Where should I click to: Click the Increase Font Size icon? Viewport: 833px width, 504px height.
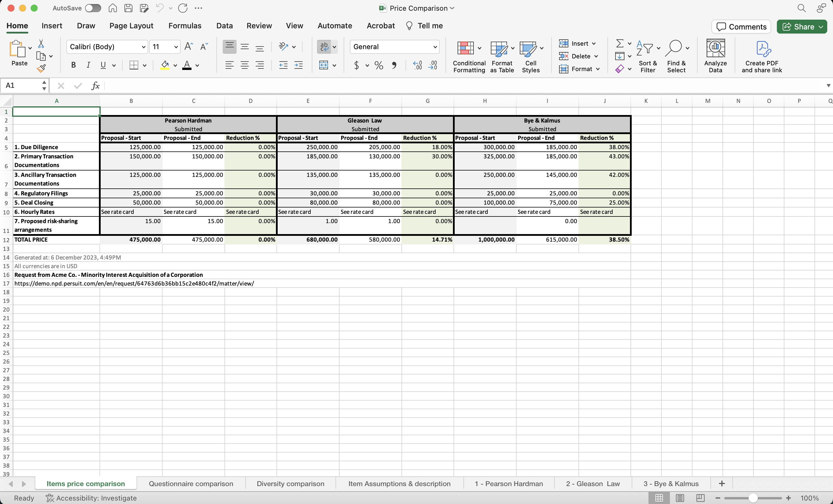click(x=189, y=47)
